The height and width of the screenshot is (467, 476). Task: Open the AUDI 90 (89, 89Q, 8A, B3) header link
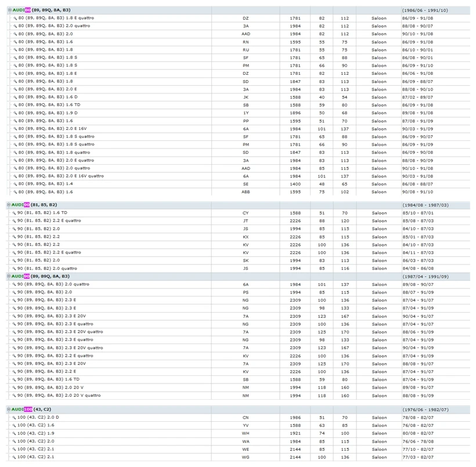(41, 276)
